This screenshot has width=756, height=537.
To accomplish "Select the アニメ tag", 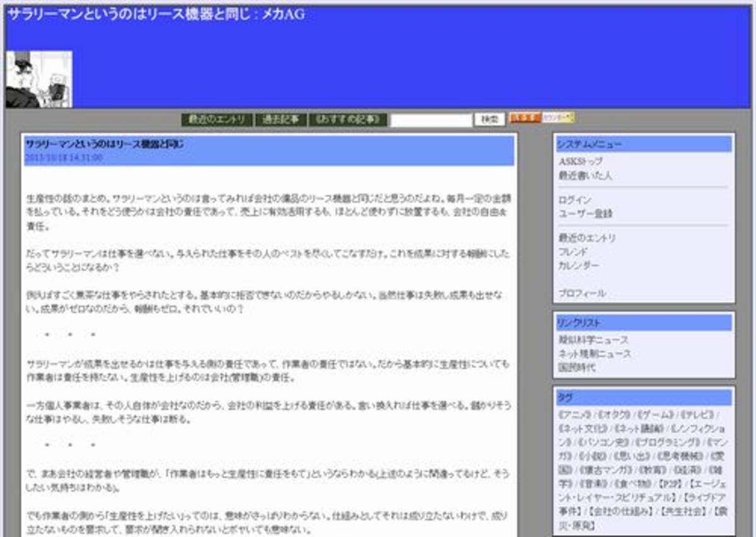I will [575, 414].
